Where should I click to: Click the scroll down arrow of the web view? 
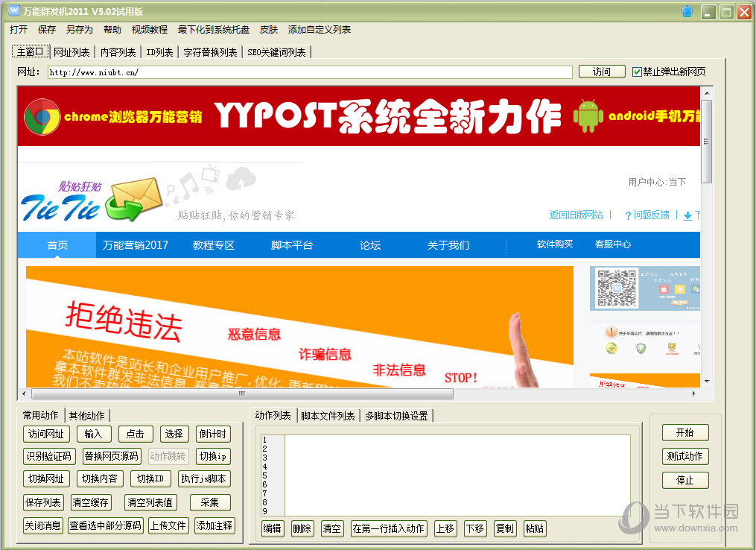[x=707, y=382]
